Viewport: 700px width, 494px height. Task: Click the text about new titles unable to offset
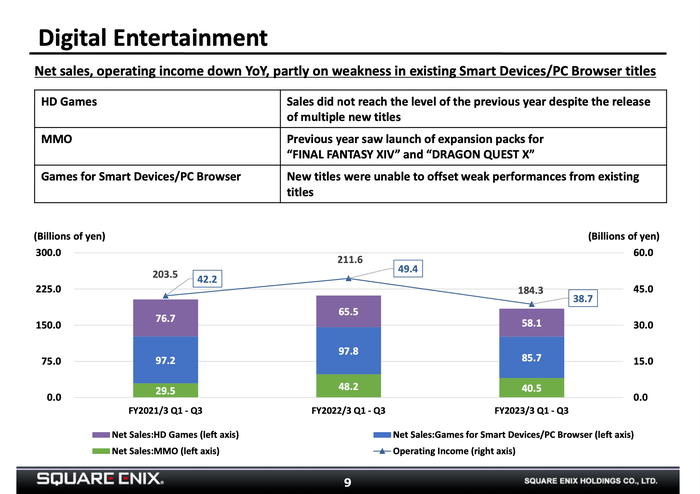click(463, 184)
